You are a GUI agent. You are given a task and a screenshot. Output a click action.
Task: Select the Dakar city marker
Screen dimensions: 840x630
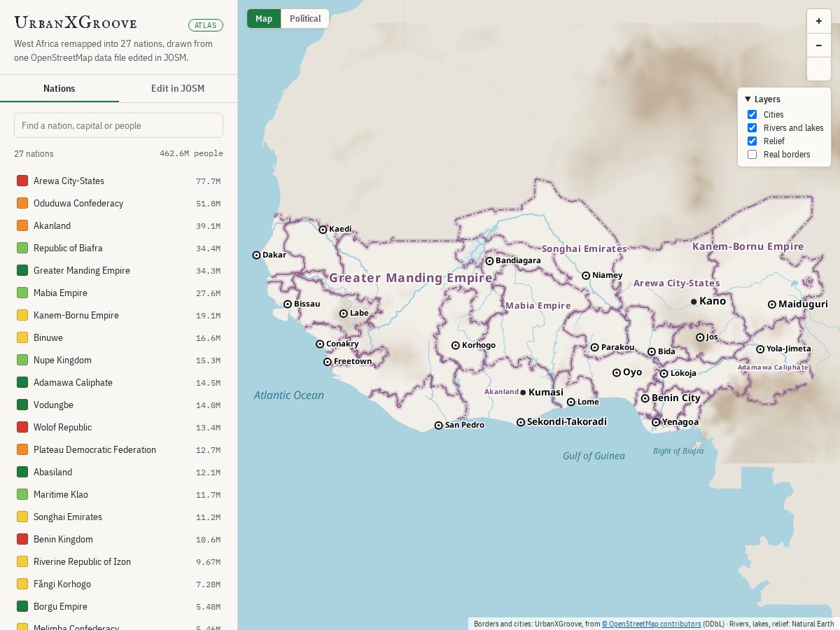point(256,255)
